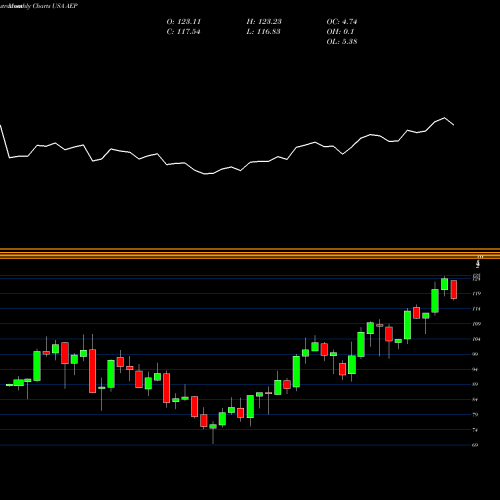The width and height of the screenshot is (500, 500).
Task: Click the 74 price axis label
Action: coord(476,430)
